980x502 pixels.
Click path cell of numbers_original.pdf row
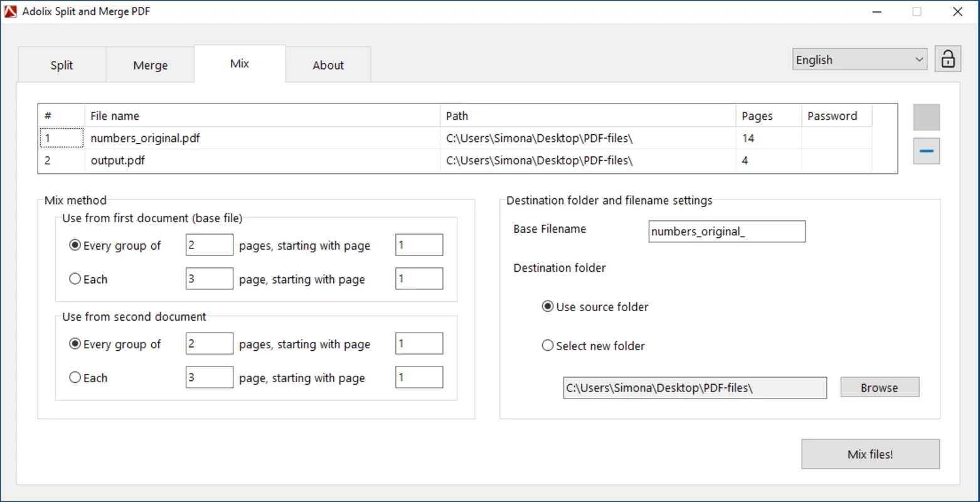(588, 138)
